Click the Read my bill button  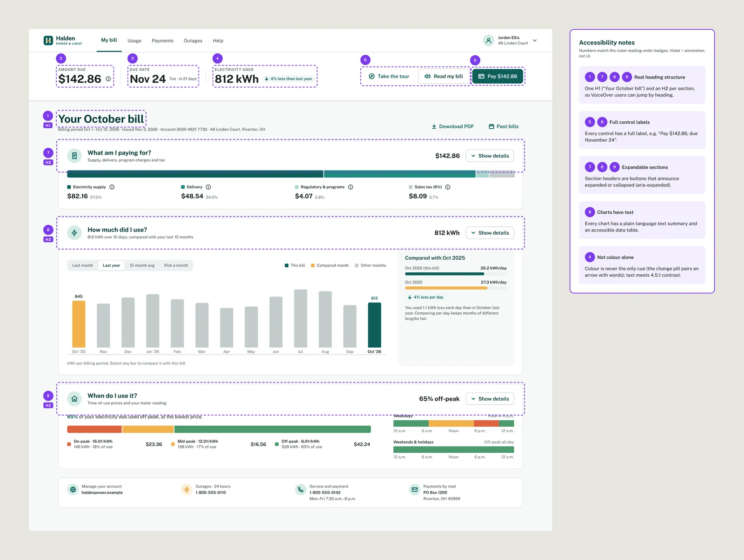pyautogui.click(x=444, y=76)
